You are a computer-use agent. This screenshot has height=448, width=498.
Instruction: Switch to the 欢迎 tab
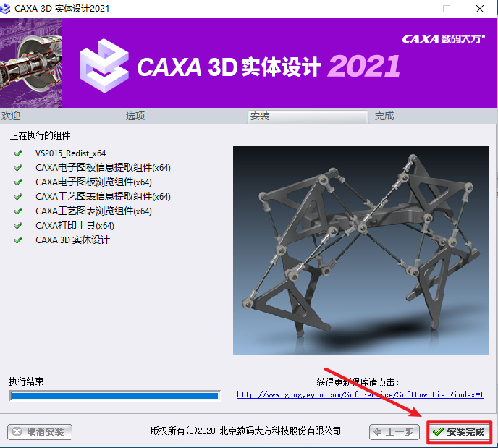click(11, 116)
